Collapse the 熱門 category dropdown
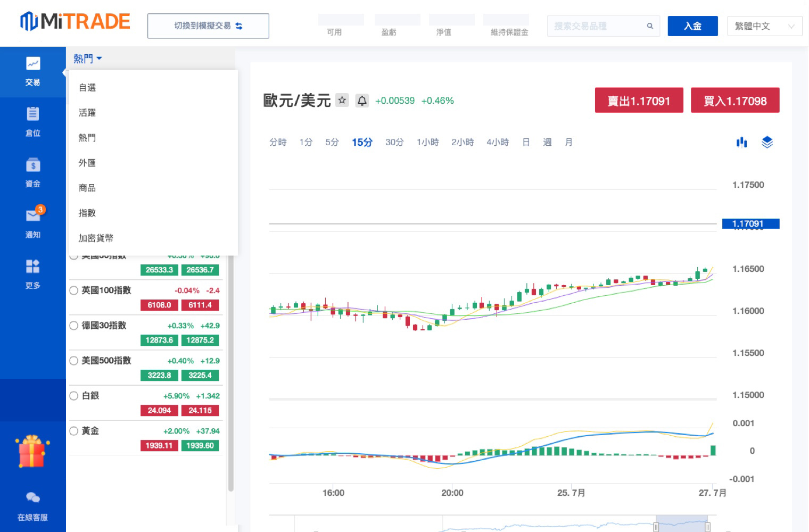Viewport: 809px width, 532px height. tap(87, 59)
